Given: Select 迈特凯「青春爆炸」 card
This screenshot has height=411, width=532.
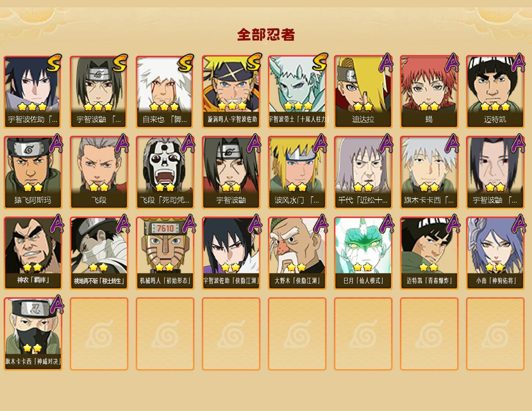Looking at the screenshot, I should coord(429,253).
